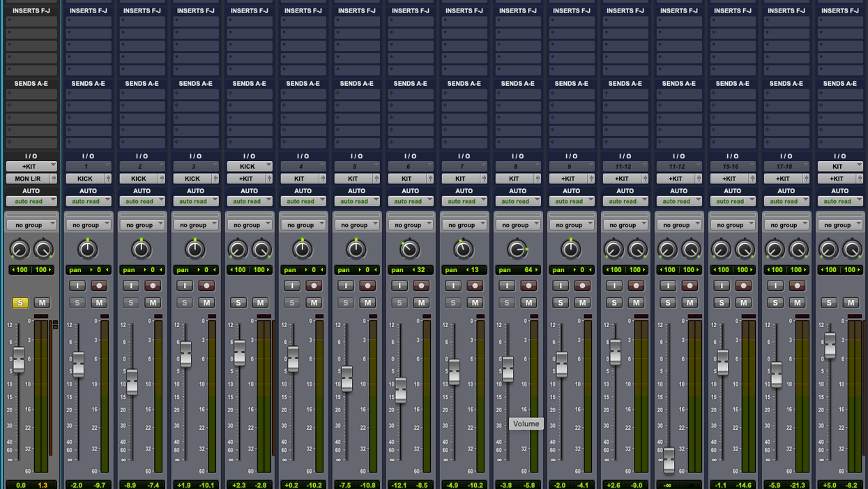Click the pan knob on input 5 track
This screenshot has height=489, width=868.
[x=356, y=249]
